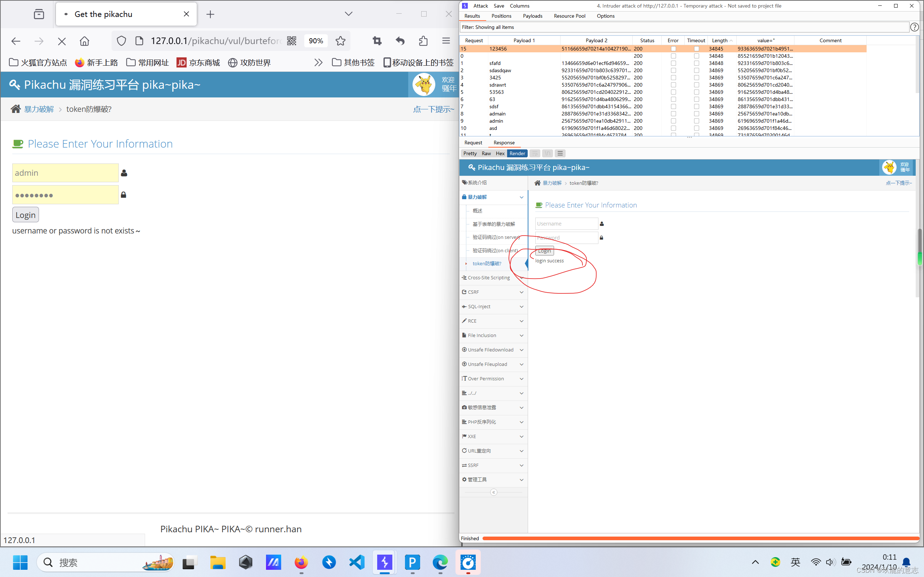Screen dimensions: 924x577
Task: Tick Timeout checkbox for sdrawrt row
Action: click(697, 85)
